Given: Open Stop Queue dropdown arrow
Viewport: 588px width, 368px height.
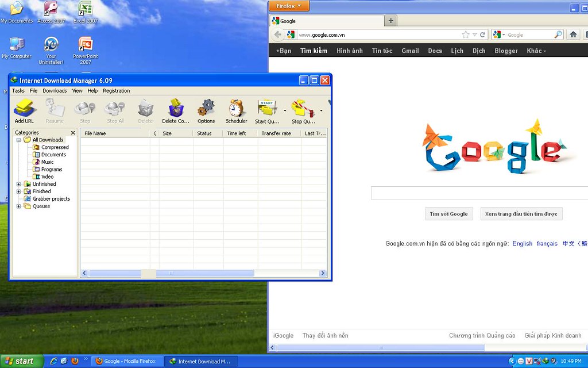Looking at the screenshot, I should click(x=322, y=111).
